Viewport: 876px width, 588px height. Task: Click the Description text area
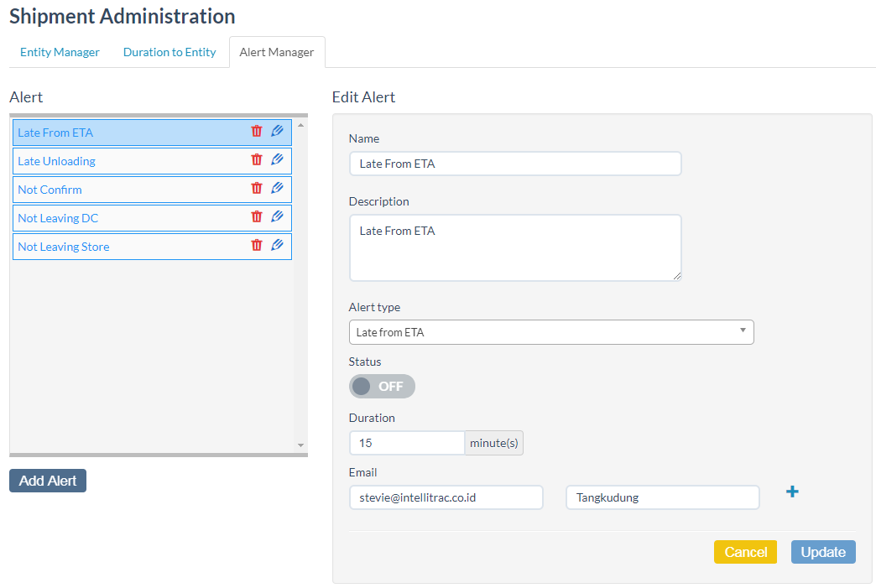click(514, 247)
